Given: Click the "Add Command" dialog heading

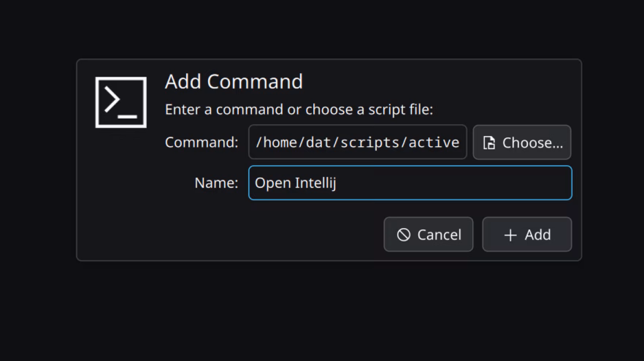Looking at the screenshot, I should [234, 81].
